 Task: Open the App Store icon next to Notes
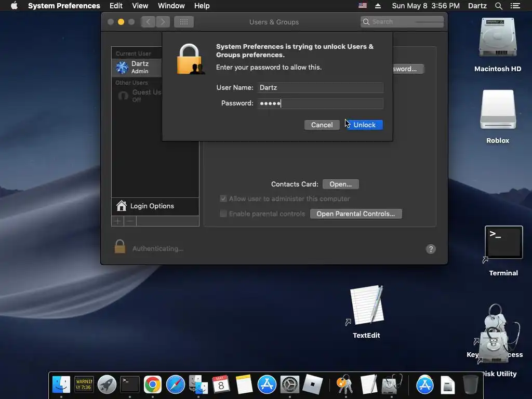tap(267, 384)
